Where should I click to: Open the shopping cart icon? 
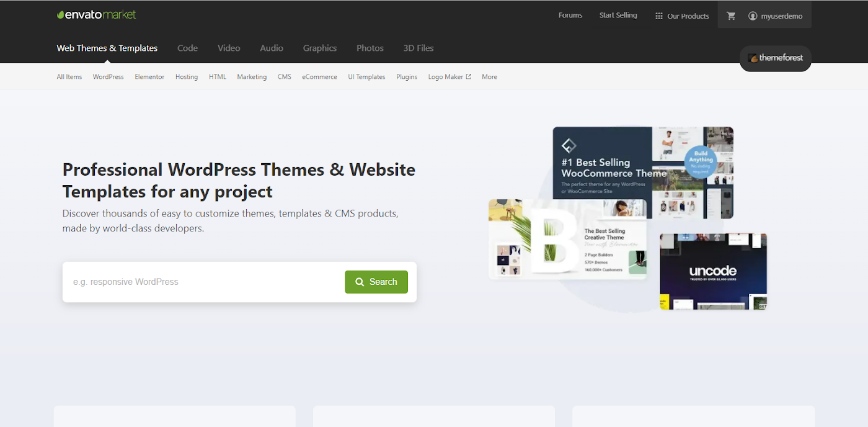[x=731, y=16]
